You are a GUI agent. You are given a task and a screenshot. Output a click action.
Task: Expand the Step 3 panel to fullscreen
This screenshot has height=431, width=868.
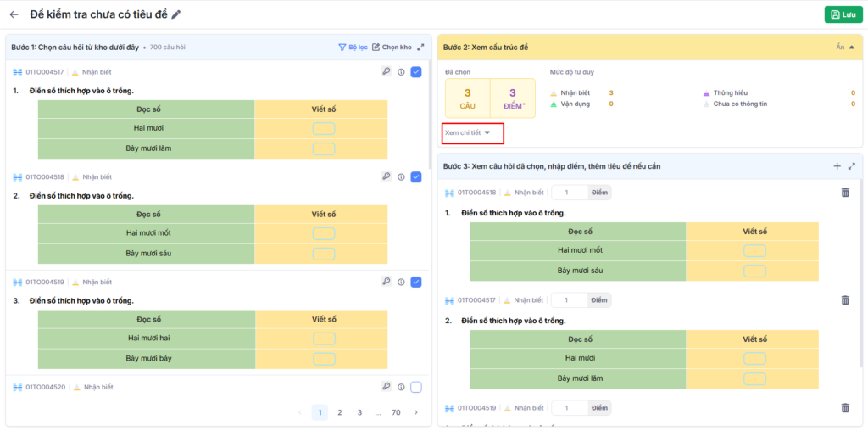point(852,166)
